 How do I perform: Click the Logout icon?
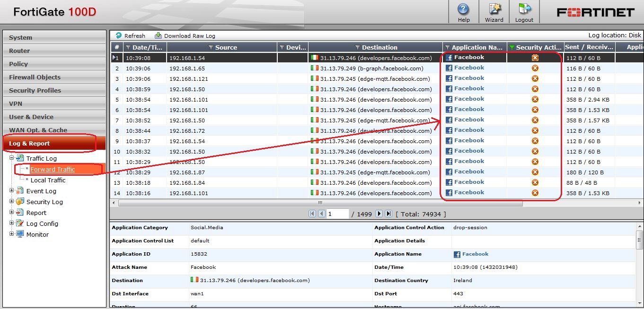coord(524,9)
